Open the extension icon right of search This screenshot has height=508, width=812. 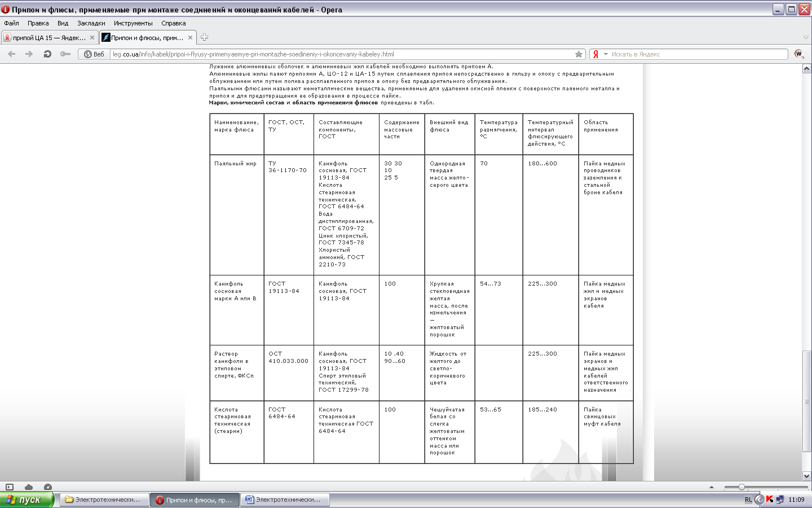[798, 54]
